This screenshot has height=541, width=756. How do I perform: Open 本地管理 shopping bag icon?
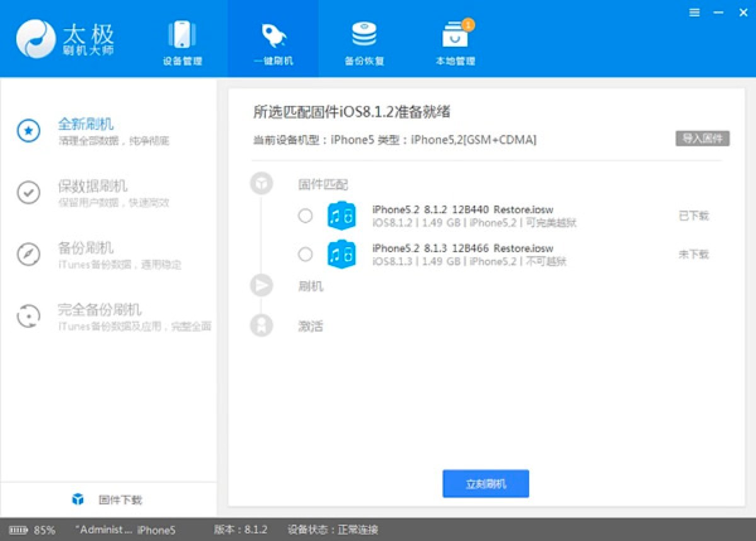point(455,35)
